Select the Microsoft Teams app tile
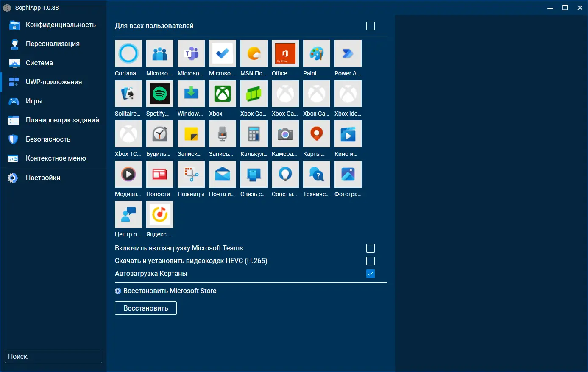This screenshot has height=372, width=588. click(191, 53)
